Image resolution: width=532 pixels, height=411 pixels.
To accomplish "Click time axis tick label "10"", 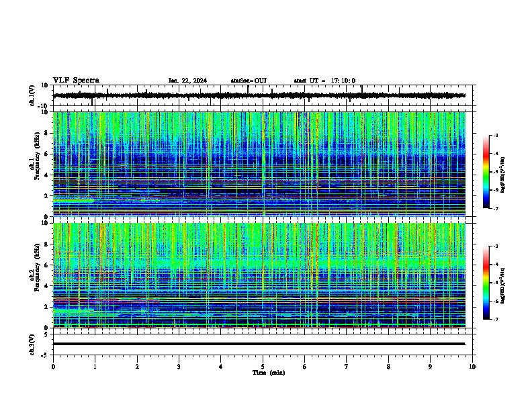I will [x=472, y=367].
